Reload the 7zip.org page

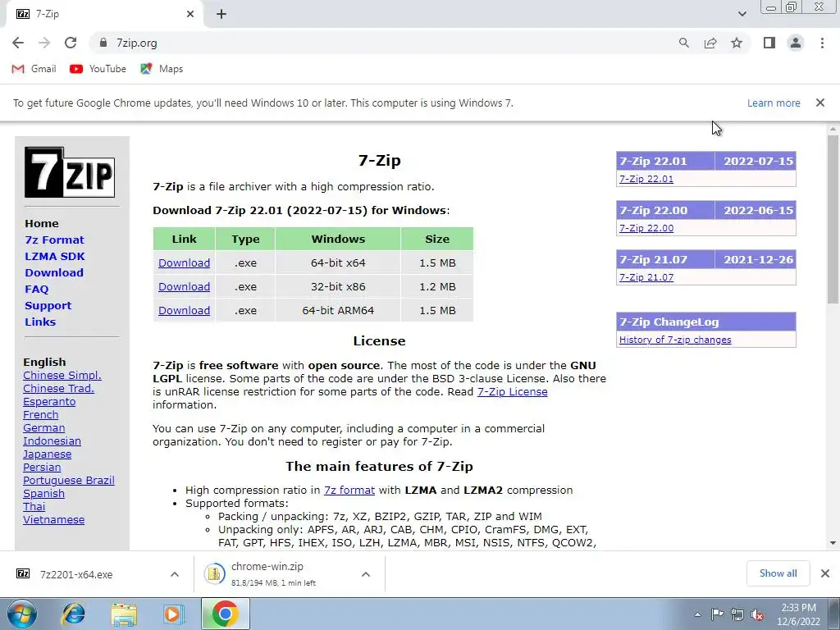pyautogui.click(x=71, y=43)
